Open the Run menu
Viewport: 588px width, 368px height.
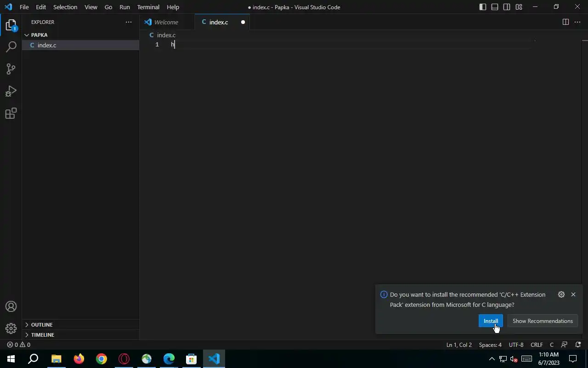click(124, 7)
